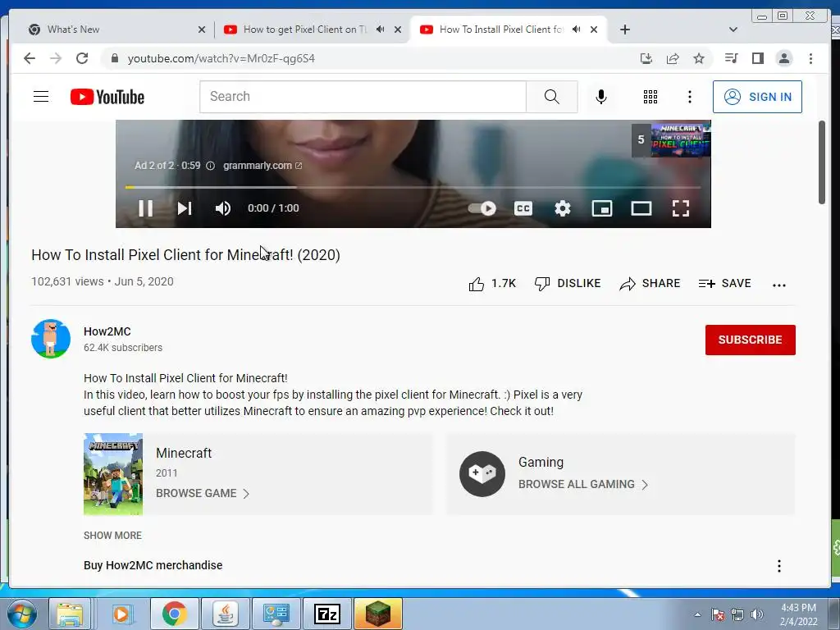Click the address bar URL
The height and width of the screenshot is (630, 840).
pos(221,58)
